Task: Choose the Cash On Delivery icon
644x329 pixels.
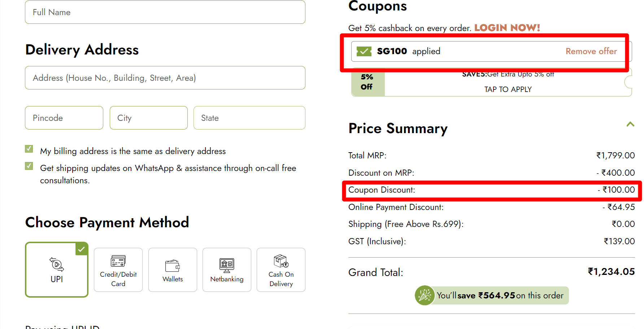Action: tap(281, 261)
